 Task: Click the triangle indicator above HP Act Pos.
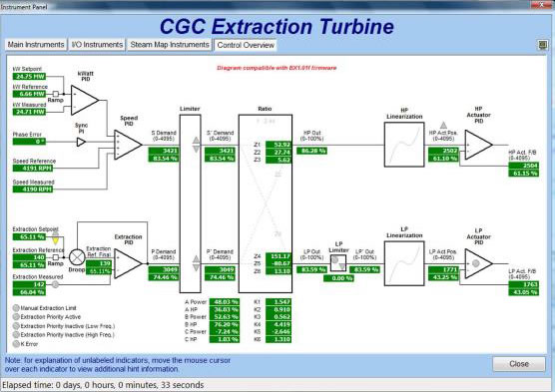pyautogui.click(x=443, y=125)
